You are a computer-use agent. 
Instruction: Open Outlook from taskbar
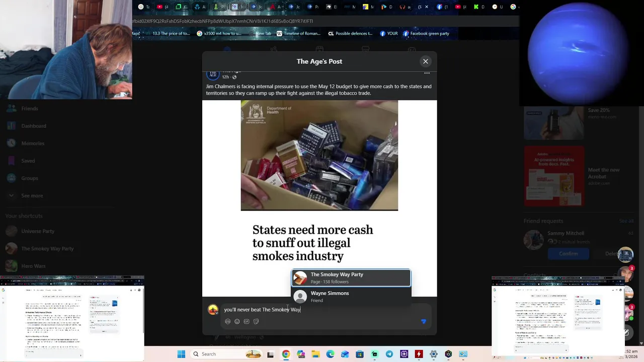click(x=345, y=354)
